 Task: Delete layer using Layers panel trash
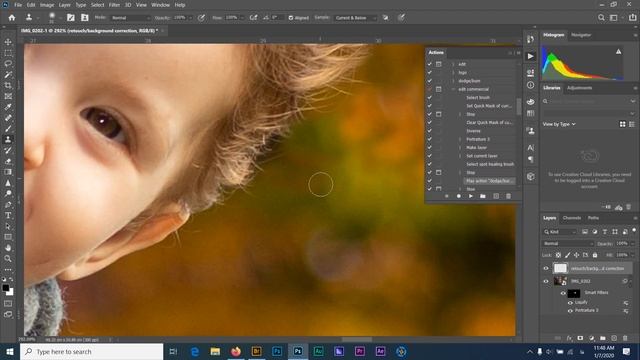[x=625, y=338]
